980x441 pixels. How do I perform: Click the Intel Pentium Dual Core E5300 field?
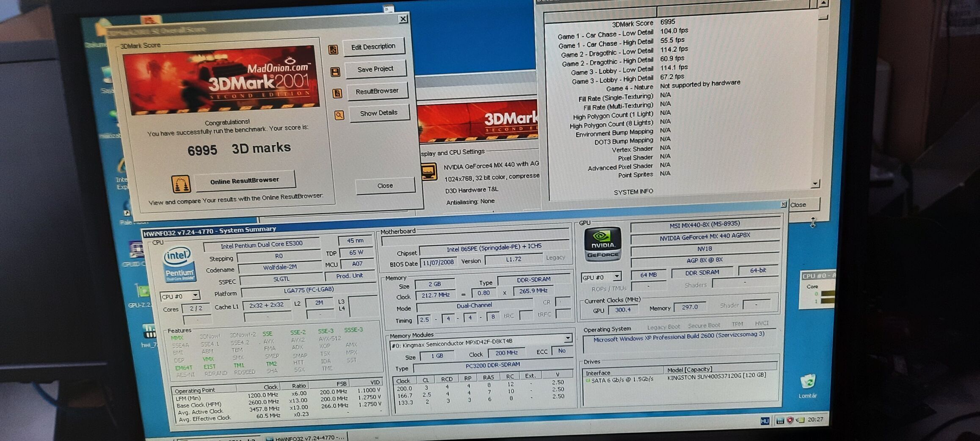click(261, 244)
